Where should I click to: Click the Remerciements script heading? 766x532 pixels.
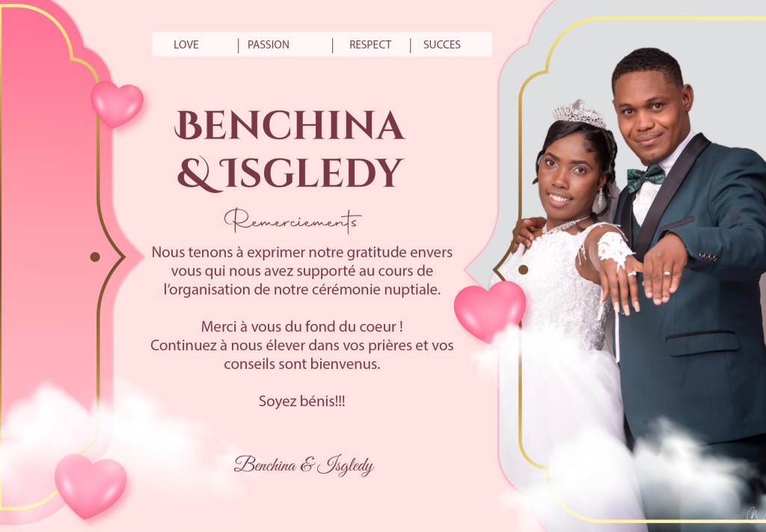[292, 221]
